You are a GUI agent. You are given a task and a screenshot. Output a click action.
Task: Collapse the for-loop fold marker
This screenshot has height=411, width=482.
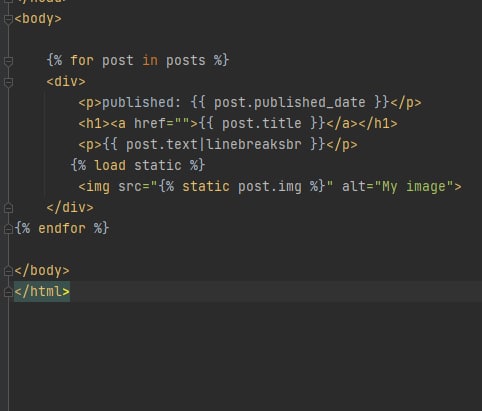pyautogui.click(x=8, y=61)
